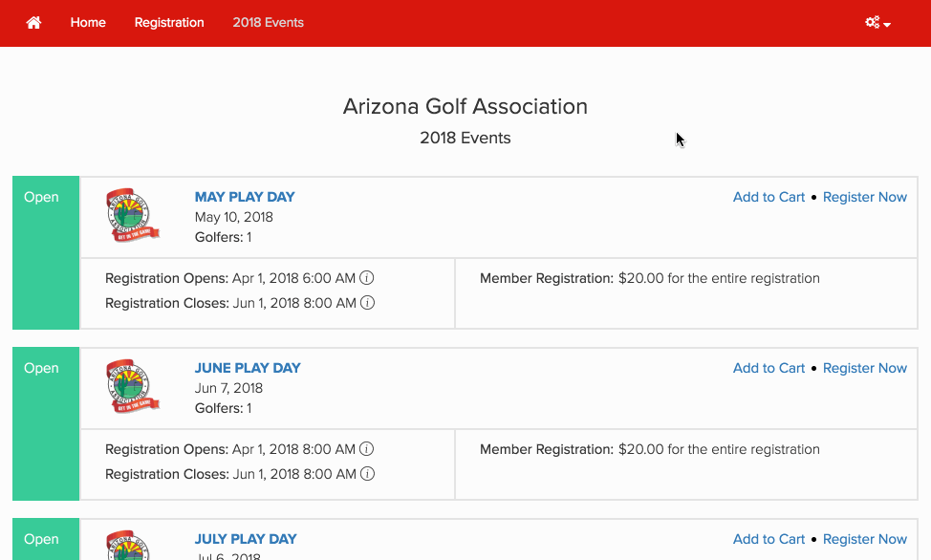Image resolution: width=931 pixels, height=560 pixels.
Task: Click May Registration Closes Jun 1, 2018 text
Action: (x=230, y=304)
